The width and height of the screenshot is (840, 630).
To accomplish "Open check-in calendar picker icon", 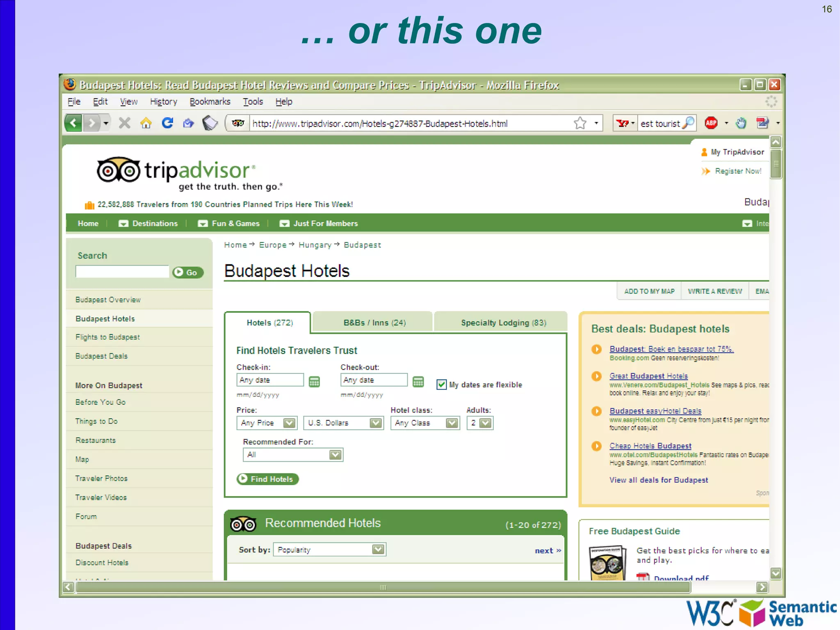I will click(x=314, y=382).
